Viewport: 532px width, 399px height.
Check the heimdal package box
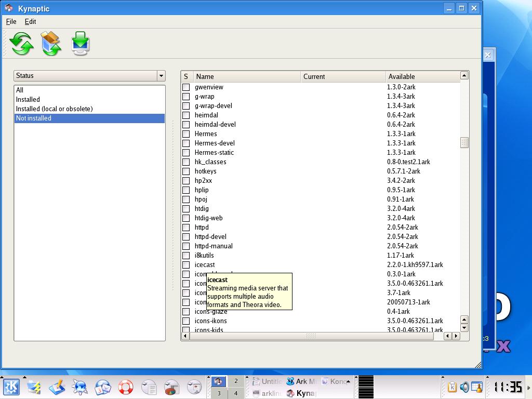(186, 115)
